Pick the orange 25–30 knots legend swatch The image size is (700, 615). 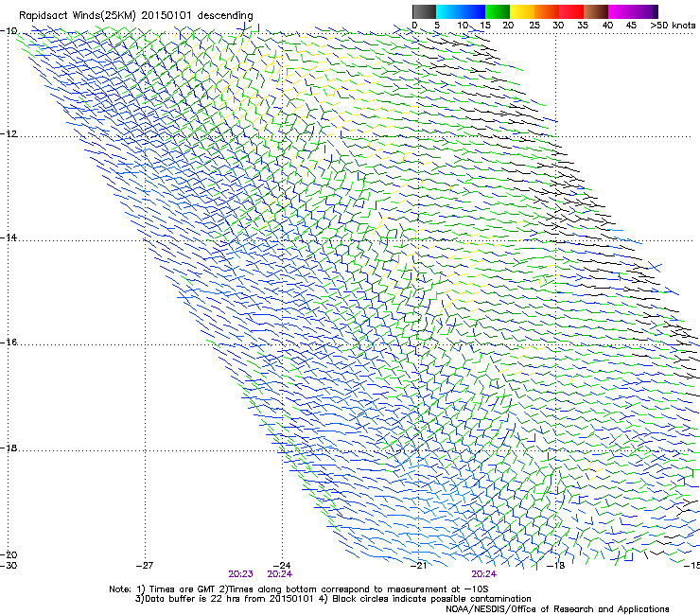coord(547,11)
